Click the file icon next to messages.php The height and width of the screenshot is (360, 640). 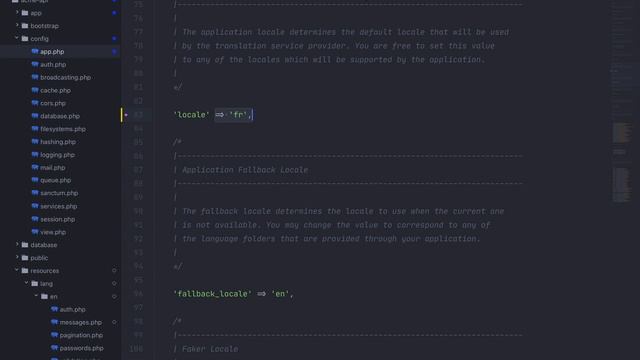(x=54, y=322)
